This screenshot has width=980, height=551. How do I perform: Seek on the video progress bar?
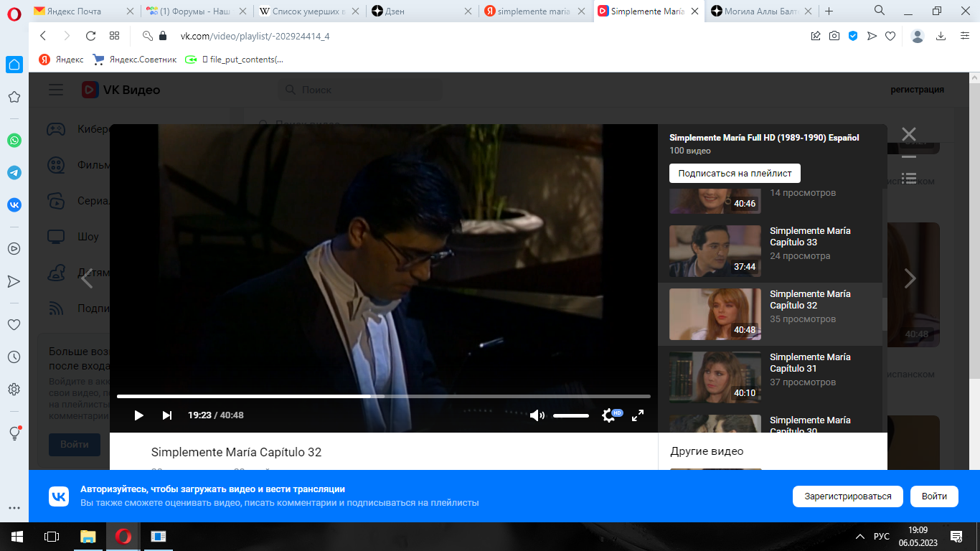pyautogui.click(x=384, y=396)
